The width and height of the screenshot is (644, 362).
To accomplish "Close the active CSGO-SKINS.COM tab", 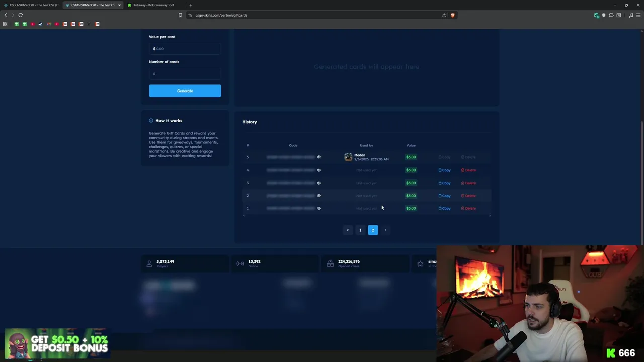I will pyautogui.click(x=119, y=5).
